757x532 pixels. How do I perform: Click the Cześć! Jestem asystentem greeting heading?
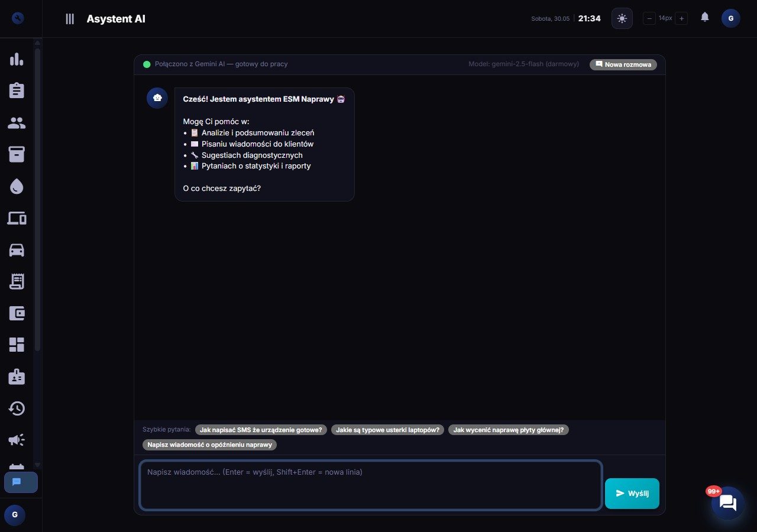click(264, 99)
